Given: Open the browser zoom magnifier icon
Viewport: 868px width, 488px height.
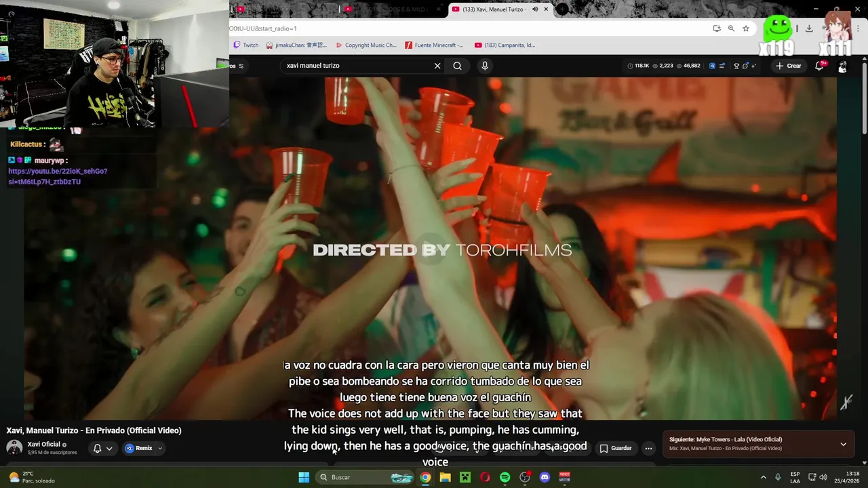Looking at the screenshot, I should click(x=731, y=28).
